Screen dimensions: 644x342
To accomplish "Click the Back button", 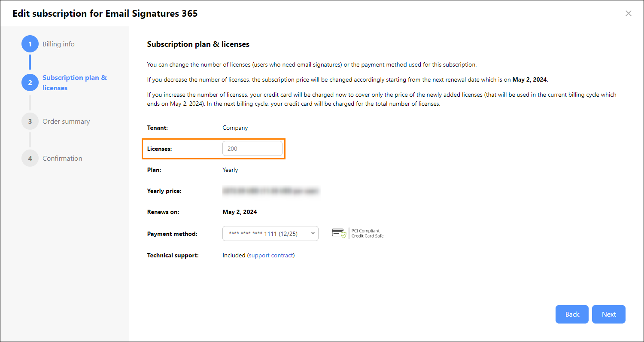I will coord(572,315).
